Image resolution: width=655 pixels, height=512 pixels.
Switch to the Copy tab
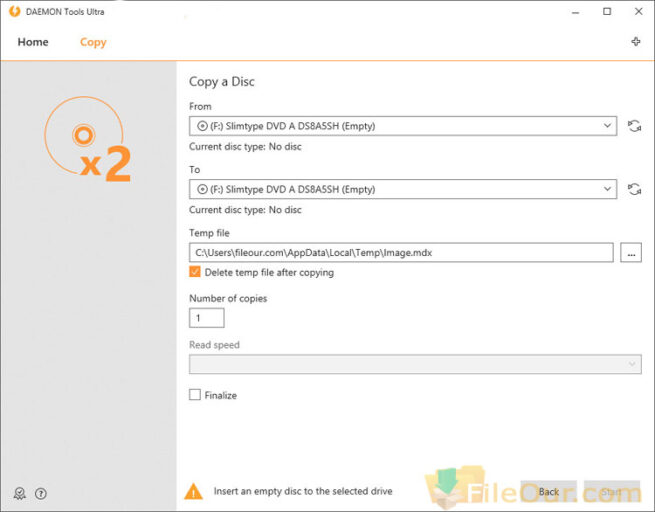pos(93,42)
